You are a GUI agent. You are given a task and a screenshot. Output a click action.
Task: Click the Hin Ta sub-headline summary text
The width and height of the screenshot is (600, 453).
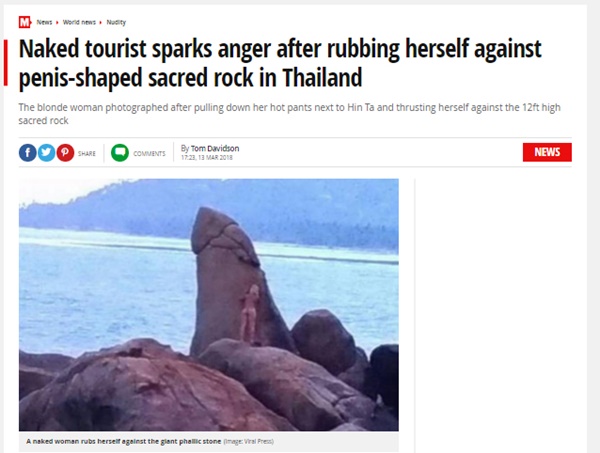tap(289, 114)
